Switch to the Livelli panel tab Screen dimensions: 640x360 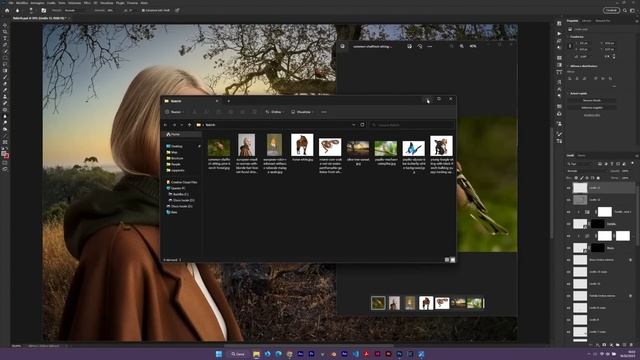pos(570,156)
